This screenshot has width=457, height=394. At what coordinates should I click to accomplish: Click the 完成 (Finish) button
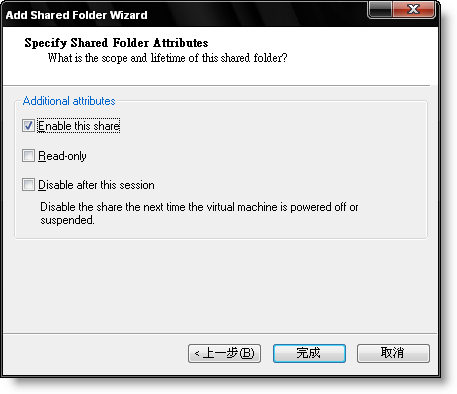(309, 353)
